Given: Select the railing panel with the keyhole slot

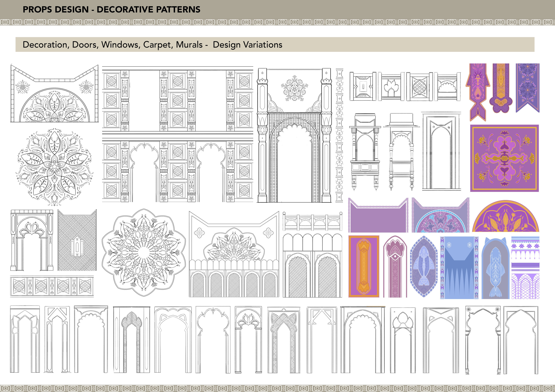Looking at the screenshot, I should [363, 86].
